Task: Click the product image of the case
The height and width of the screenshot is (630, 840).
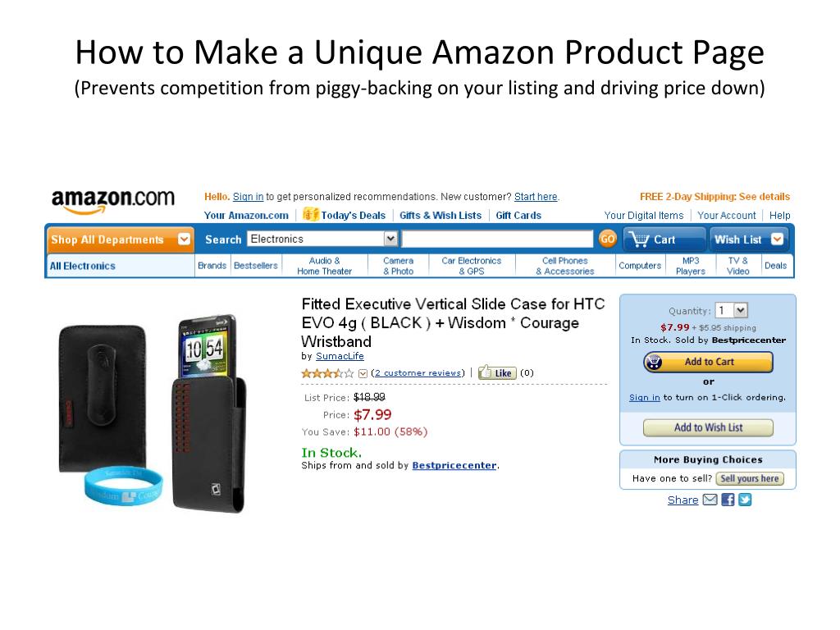Action: click(x=153, y=414)
